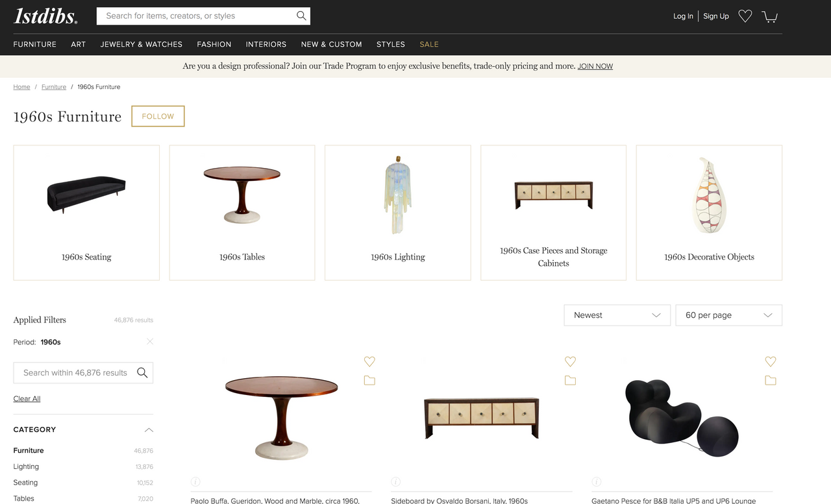Open the 60 per page dropdown
The width and height of the screenshot is (831, 504).
[728, 315]
